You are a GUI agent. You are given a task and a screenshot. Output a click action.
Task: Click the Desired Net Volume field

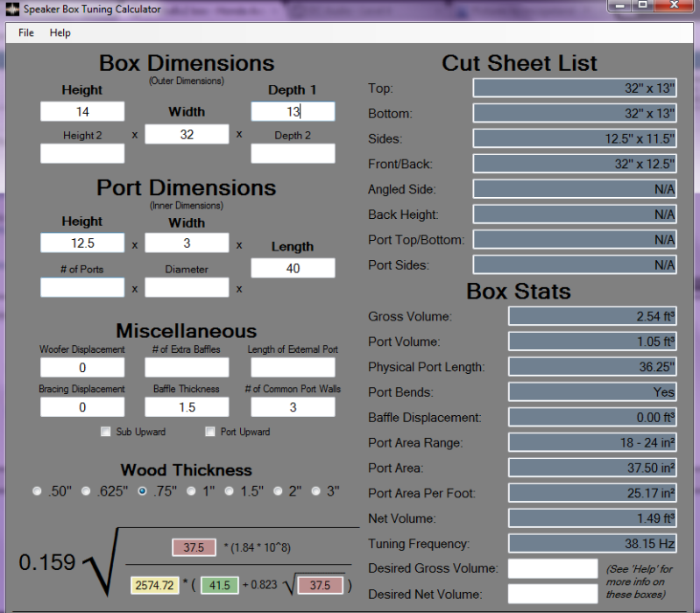click(553, 594)
